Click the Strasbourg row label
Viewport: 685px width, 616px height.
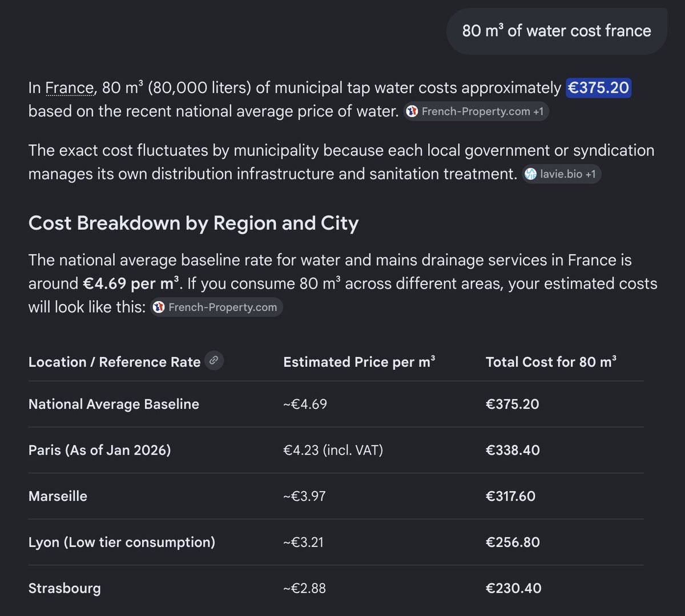coord(65,588)
